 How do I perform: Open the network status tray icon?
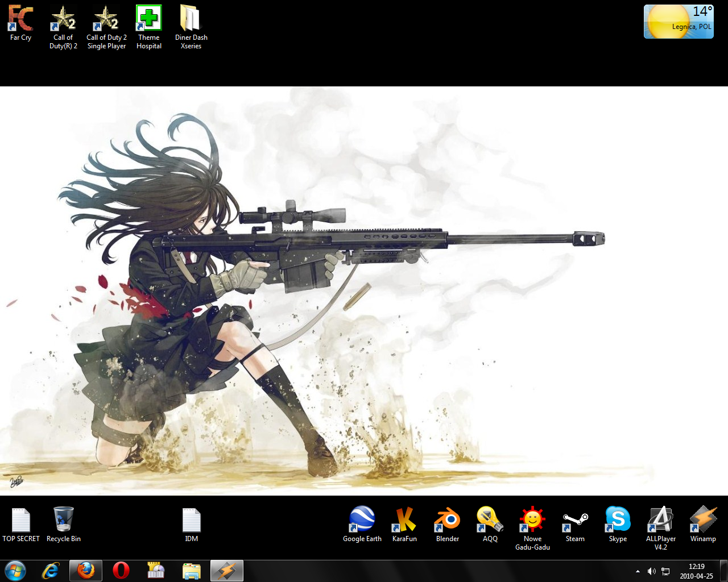coord(665,571)
